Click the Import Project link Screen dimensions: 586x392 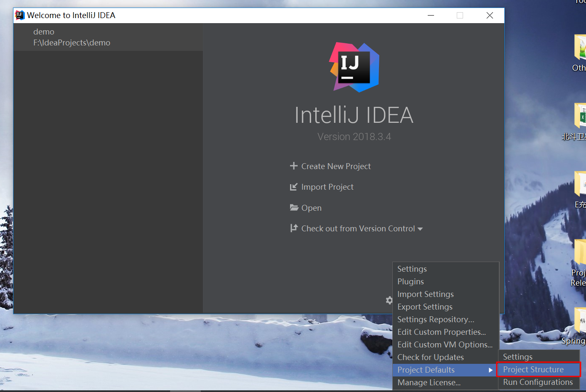(328, 187)
